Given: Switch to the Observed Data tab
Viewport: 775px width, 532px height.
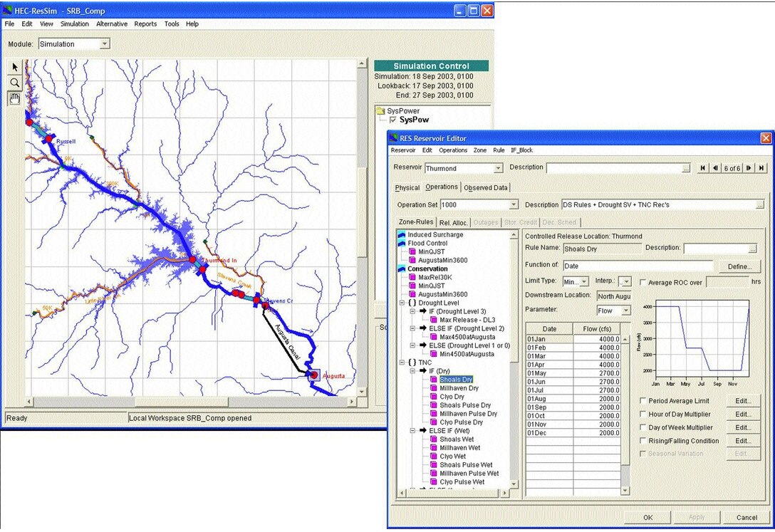Looking at the screenshot, I should point(485,188).
